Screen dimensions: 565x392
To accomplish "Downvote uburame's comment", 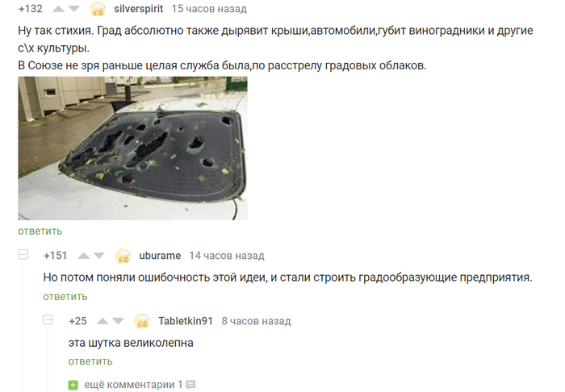I will 98,256.
